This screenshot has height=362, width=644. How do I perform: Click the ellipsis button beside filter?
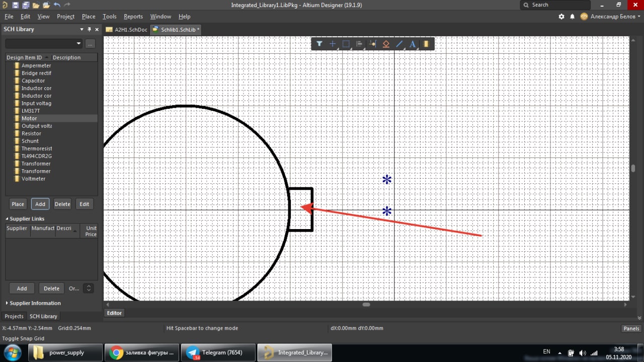[90, 44]
